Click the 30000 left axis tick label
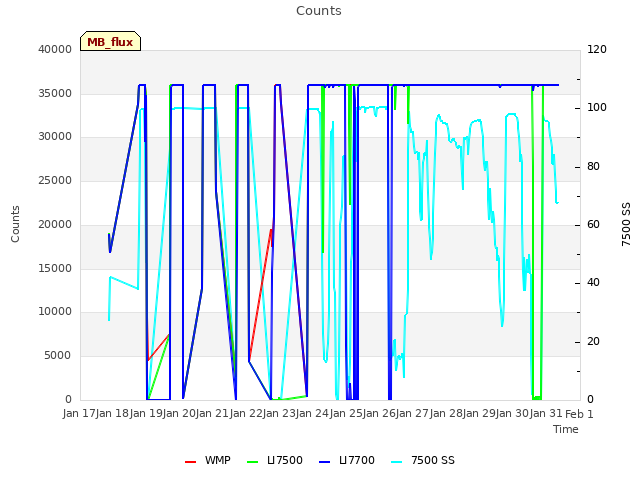Viewport: 640px width, 480px height. pyautogui.click(x=55, y=137)
